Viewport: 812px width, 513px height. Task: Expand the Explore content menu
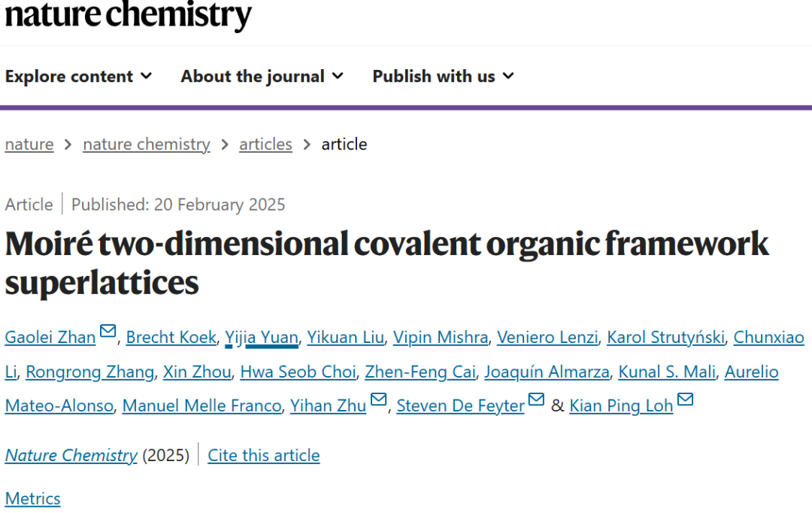79,76
